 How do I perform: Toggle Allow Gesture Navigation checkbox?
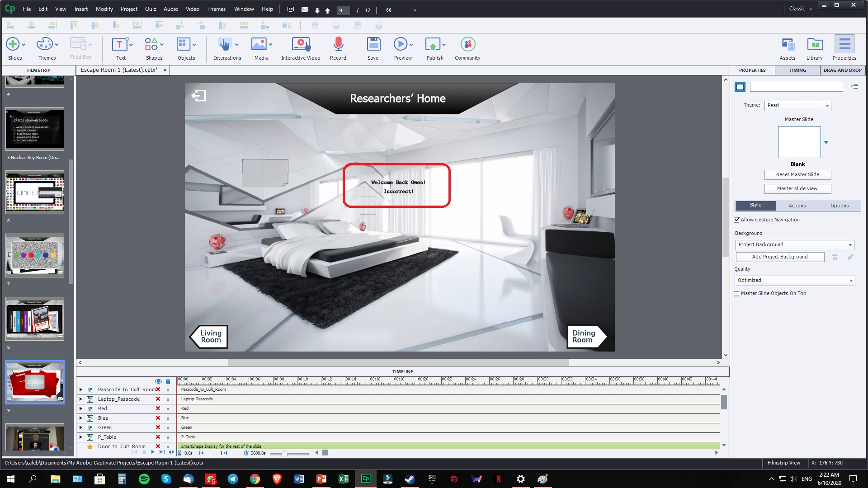737,220
